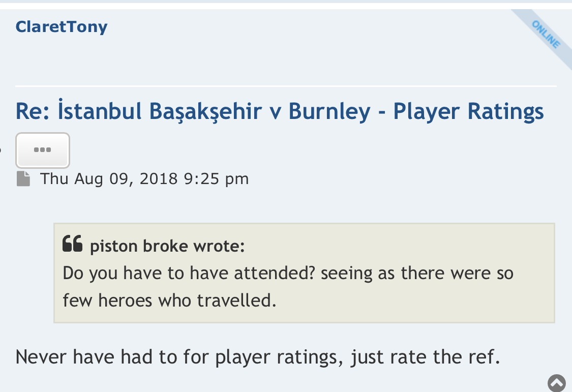Click the word "Burnley" in post title

coord(329,111)
